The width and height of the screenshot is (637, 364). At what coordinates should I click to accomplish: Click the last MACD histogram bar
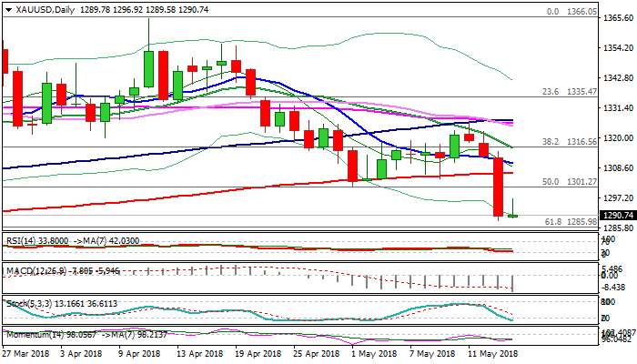(514, 283)
